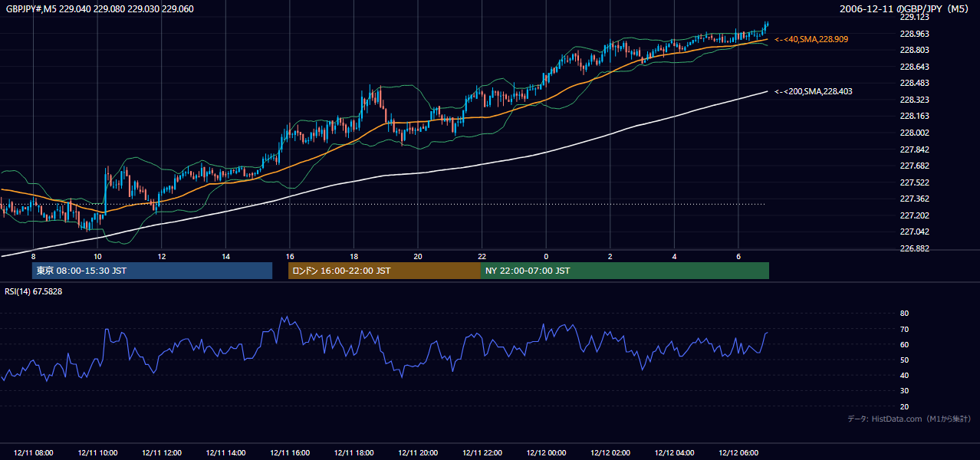The image size is (980, 460).
Task: Select the ロンドン 16:00-22:00 JST session bar
Action: [x=384, y=271]
